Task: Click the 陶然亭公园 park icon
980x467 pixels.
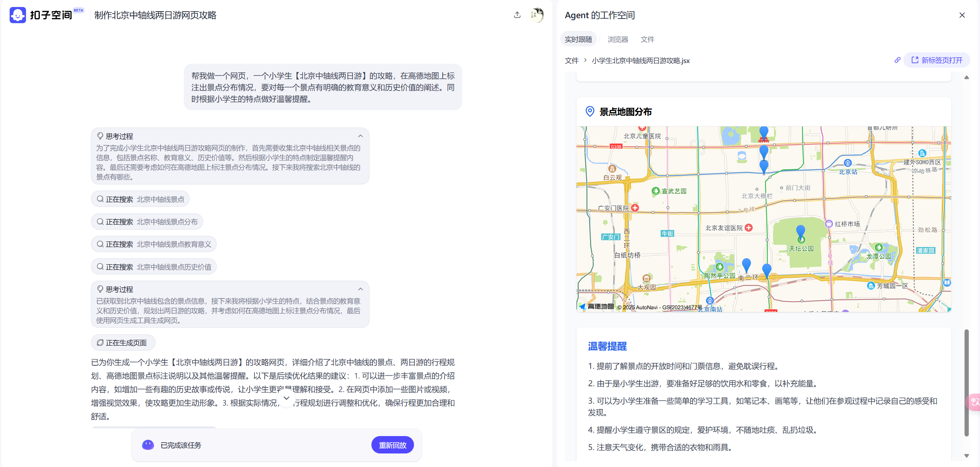Action: click(719, 267)
